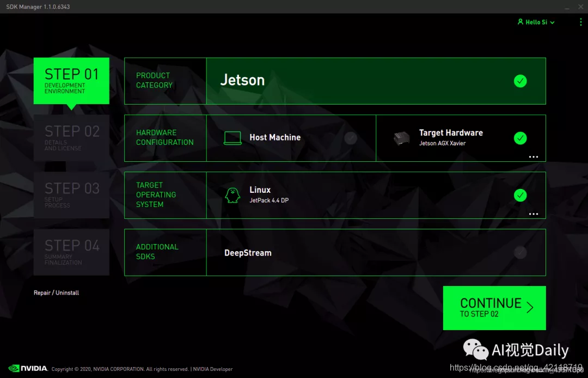Open the Hello Si account dropdown
Viewport: 588px width, 378px height.
536,22
